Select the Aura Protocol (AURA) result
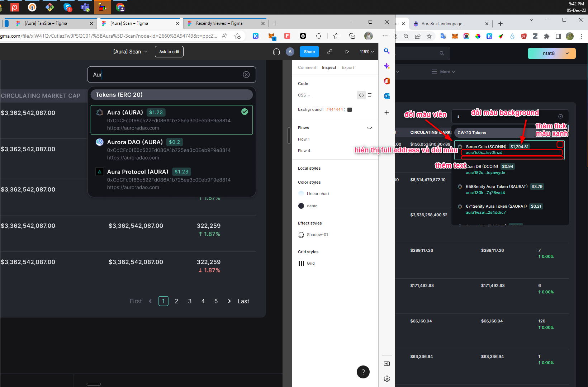 tap(172, 179)
